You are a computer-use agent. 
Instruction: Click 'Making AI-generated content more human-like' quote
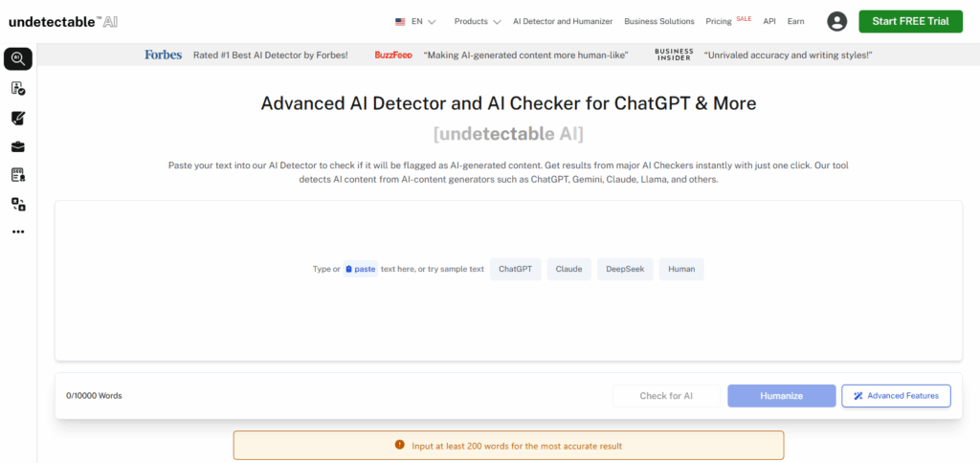(525, 55)
